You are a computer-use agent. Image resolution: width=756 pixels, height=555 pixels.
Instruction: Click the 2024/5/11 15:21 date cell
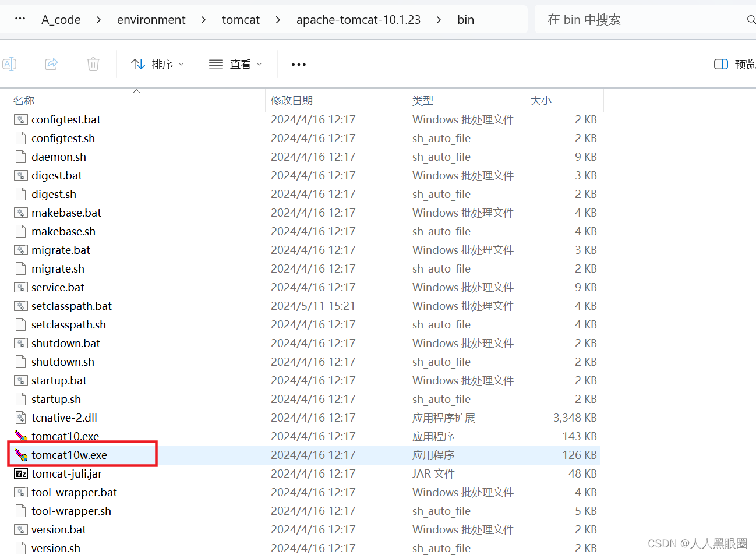point(313,306)
